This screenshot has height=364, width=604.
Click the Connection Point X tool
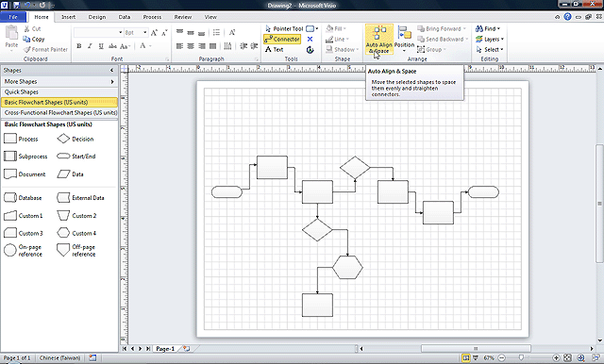tap(310, 40)
